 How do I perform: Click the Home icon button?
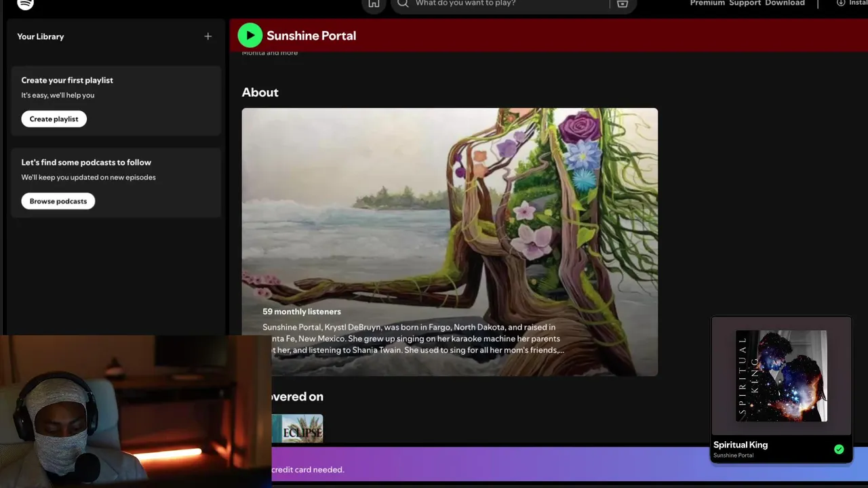coord(374,4)
